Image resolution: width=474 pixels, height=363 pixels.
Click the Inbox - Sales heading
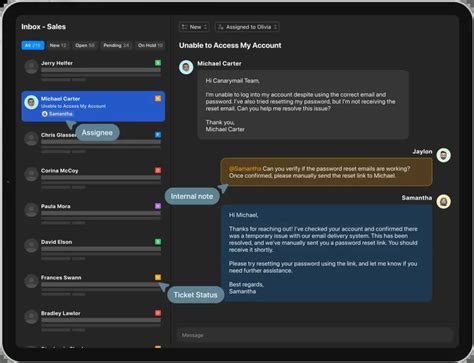44,27
